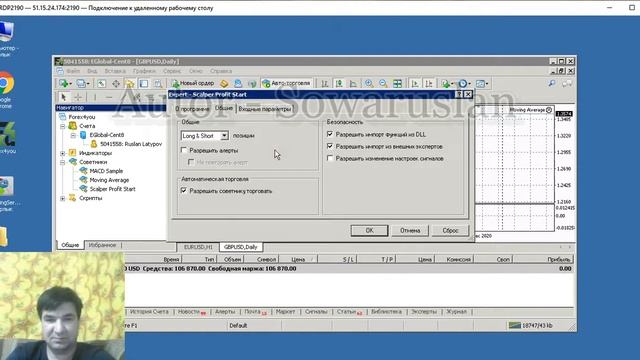This screenshot has width=640, height=360.
Task: Click the Zoom Out magnifier icon
Action: coord(383,84)
